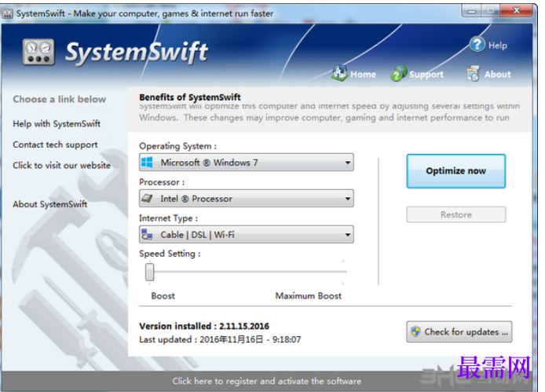Click the Restore button

click(x=455, y=214)
